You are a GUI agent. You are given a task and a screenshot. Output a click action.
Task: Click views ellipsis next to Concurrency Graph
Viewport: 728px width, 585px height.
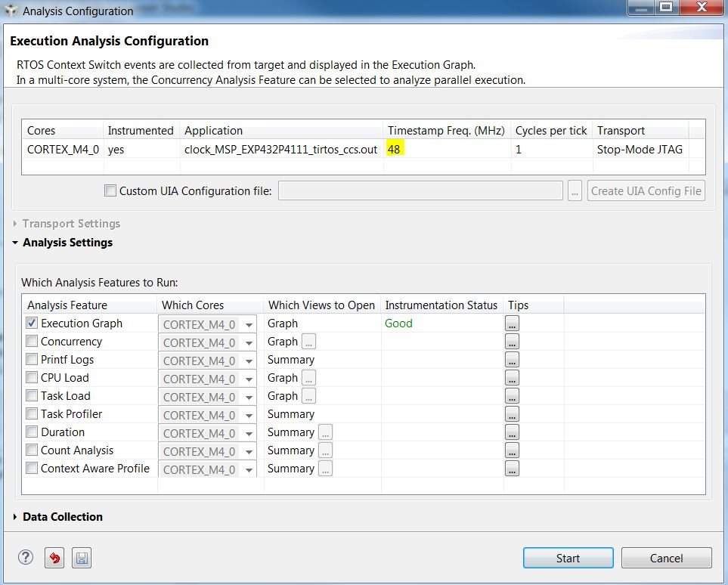308,342
